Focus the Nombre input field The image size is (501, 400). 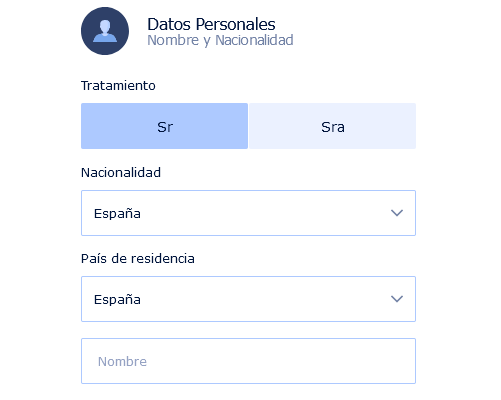(248, 361)
